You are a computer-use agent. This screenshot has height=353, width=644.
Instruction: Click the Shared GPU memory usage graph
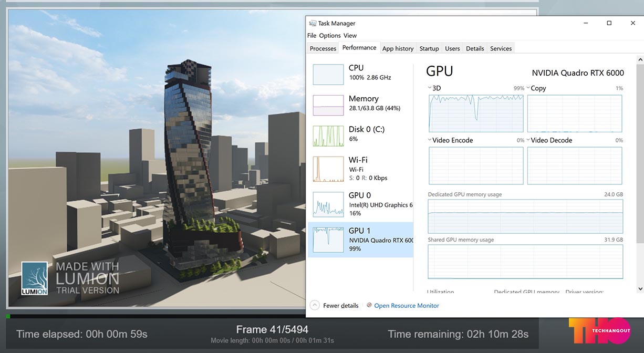pos(525,262)
